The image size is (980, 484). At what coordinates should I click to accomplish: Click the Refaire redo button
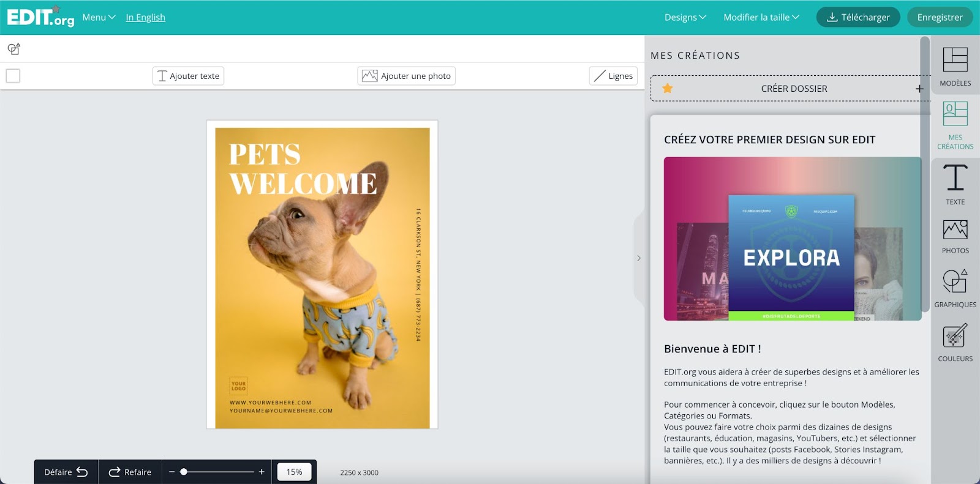click(130, 472)
